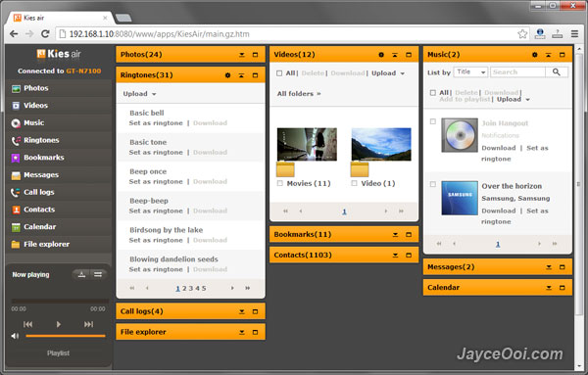
Task: Select Over the horizon track checkbox
Action: click(x=433, y=184)
